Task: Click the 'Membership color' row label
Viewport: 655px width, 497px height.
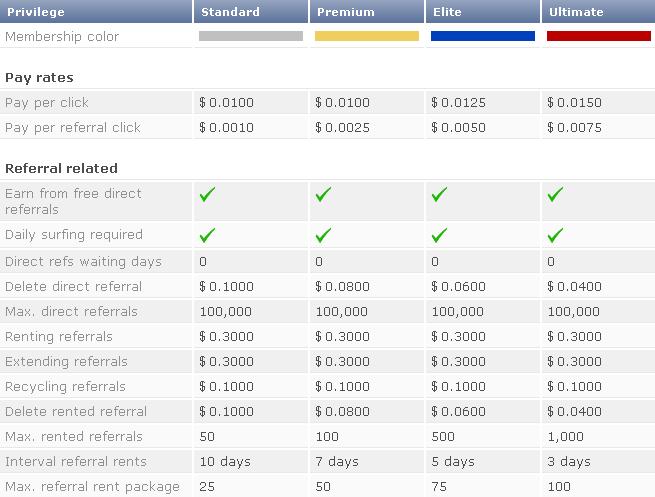Action: (62, 37)
